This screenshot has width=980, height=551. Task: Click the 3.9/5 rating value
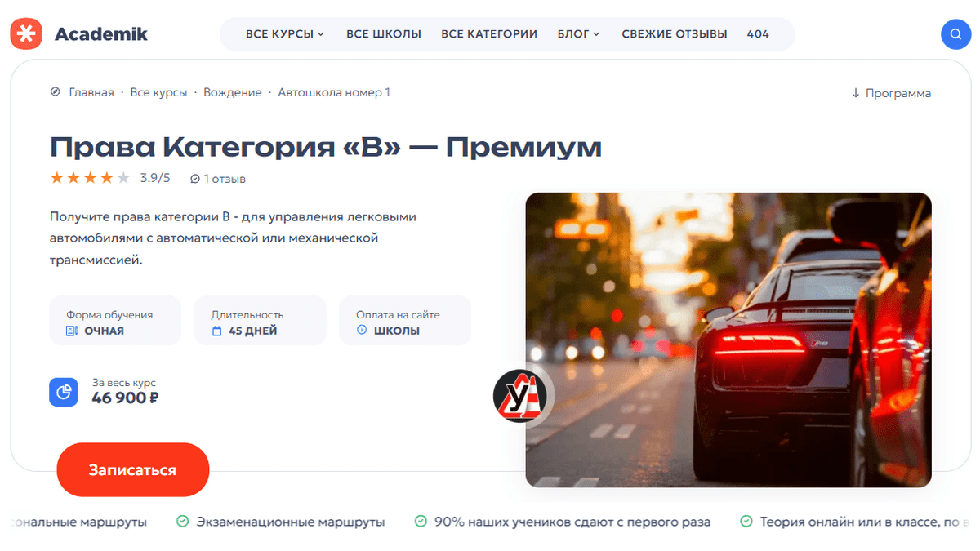(155, 178)
